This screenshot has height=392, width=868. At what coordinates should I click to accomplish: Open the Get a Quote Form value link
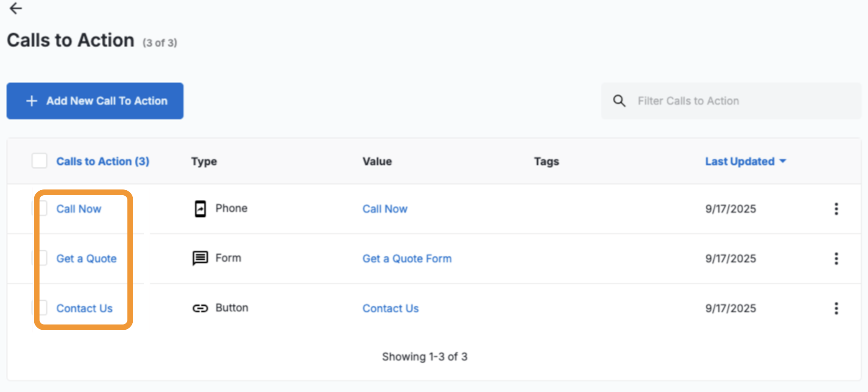pos(407,259)
